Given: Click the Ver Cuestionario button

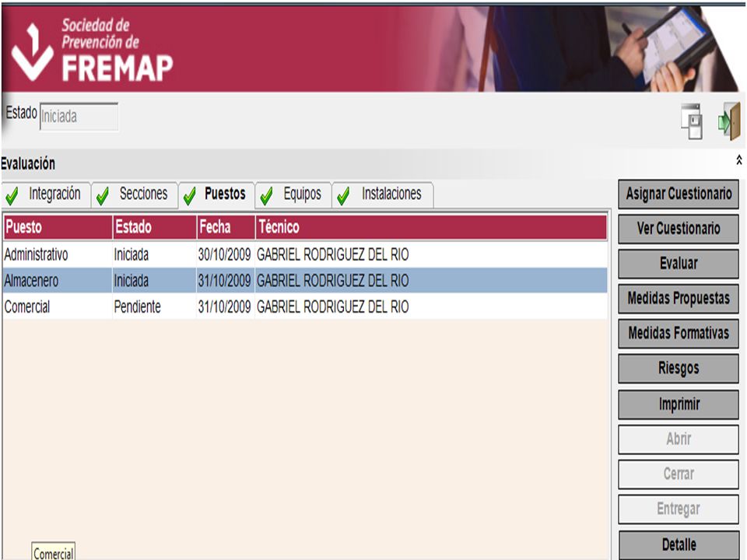Looking at the screenshot, I should tap(679, 229).
